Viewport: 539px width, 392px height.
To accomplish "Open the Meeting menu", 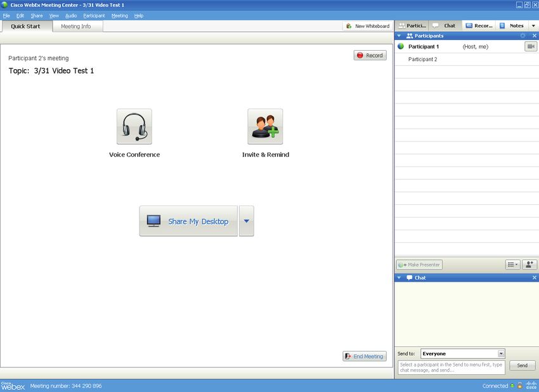I will tap(120, 16).
